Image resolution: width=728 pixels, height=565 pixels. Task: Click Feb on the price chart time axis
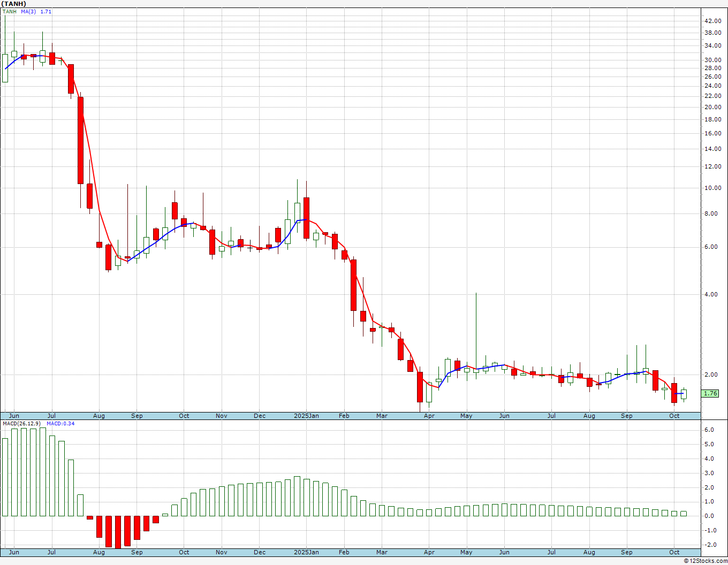tap(344, 416)
